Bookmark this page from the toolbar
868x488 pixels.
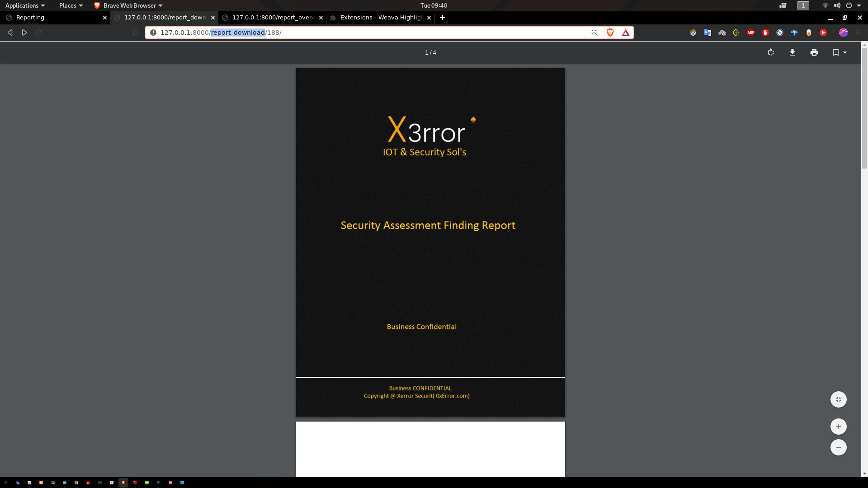[135, 33]
